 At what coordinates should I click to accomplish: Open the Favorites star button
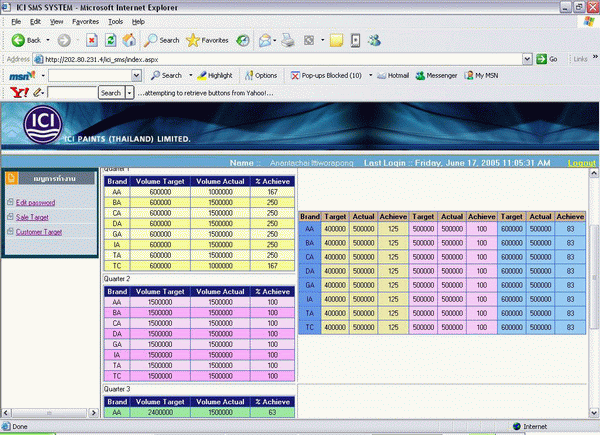click(207, 40)
